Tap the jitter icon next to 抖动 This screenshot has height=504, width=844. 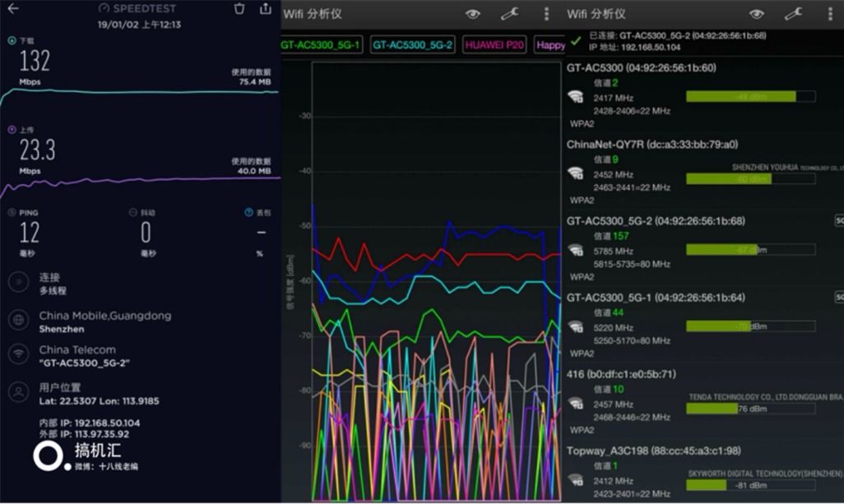coord(133,212)
